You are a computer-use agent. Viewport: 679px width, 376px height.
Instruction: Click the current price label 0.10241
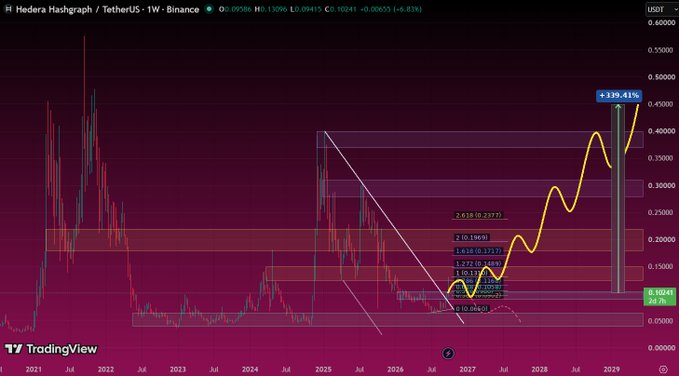660,292
